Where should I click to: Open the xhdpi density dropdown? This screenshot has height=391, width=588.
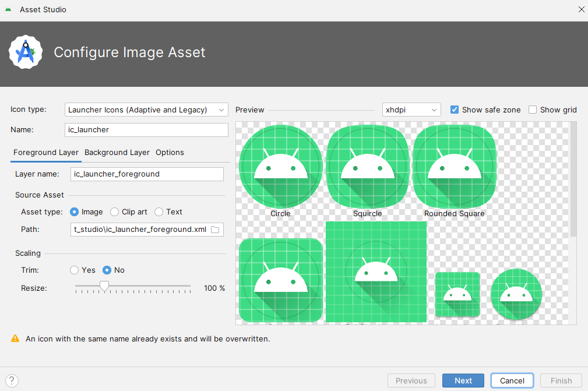pos(411,110)
